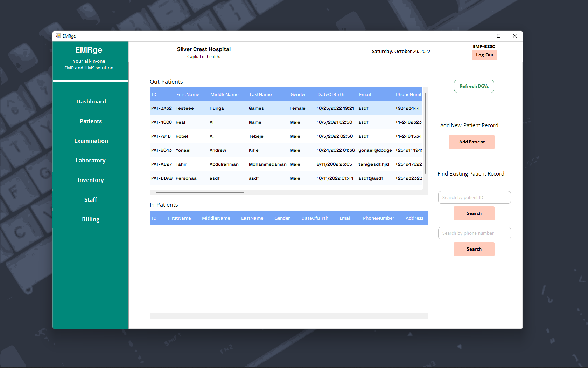Click the Out-Patients vertical scrollbar
Viewport: 588px width, 368px height.
(x=426, y=133)
